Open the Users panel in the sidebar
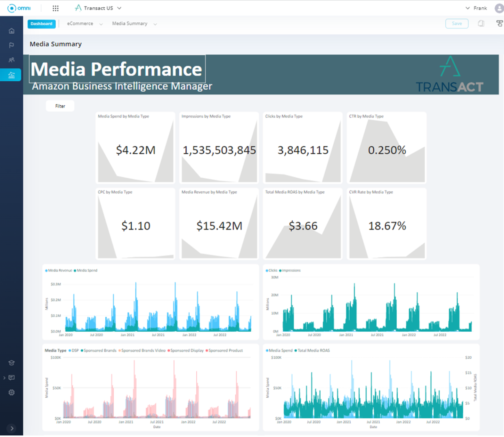The width and height of the screenshot is (504, 437). (x=11, y=60)
